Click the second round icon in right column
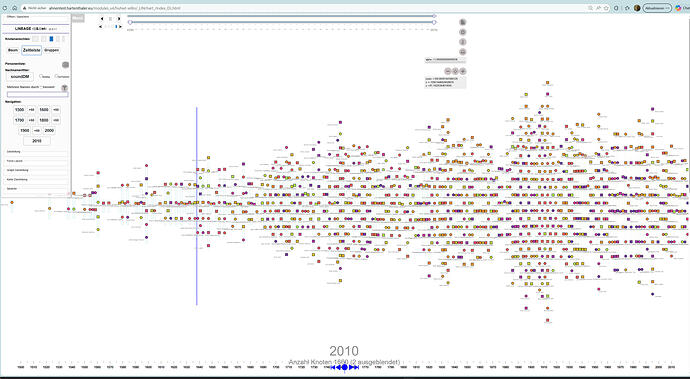 pyautogui.click(x=462, y=32)
